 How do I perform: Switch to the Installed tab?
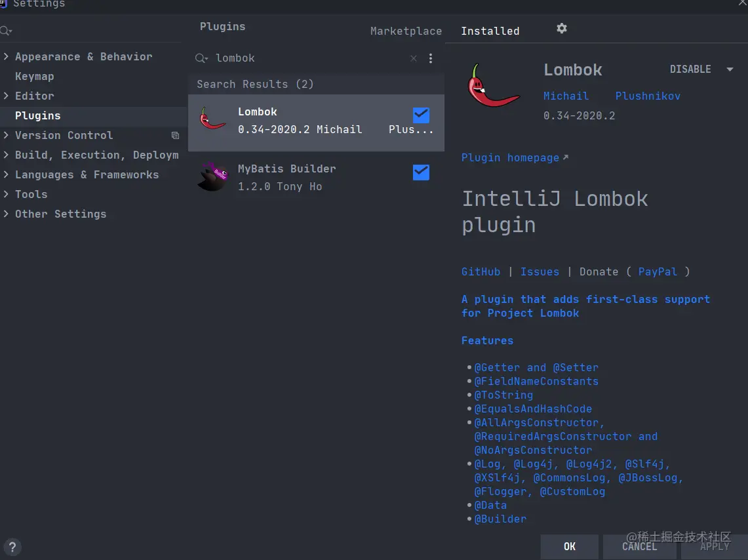click(490, 31)
